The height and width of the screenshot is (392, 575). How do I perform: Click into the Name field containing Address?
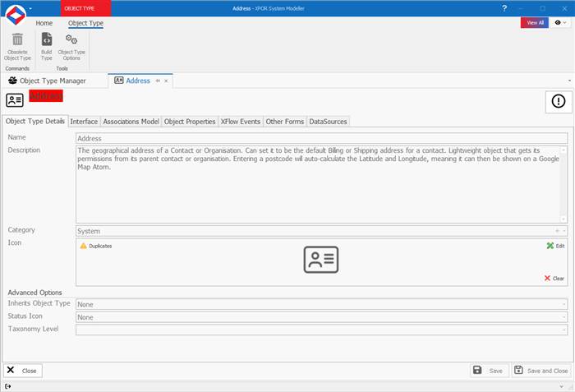click(322, 138)
